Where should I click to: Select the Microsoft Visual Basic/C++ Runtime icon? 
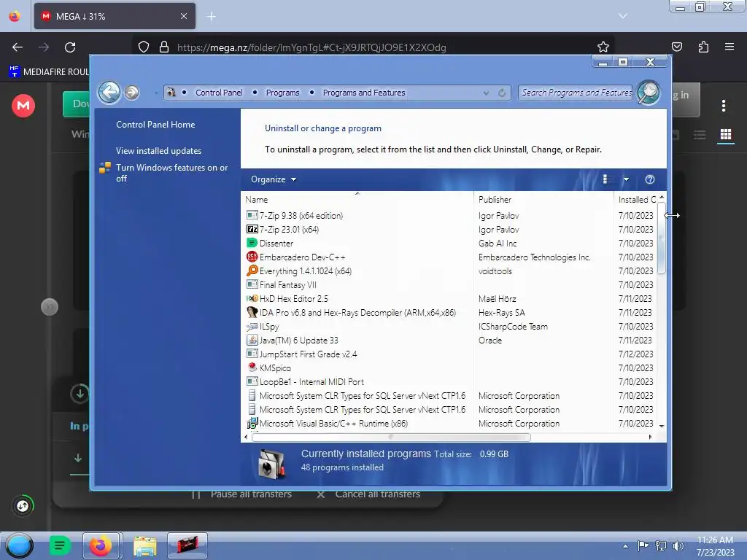[252, 423]
